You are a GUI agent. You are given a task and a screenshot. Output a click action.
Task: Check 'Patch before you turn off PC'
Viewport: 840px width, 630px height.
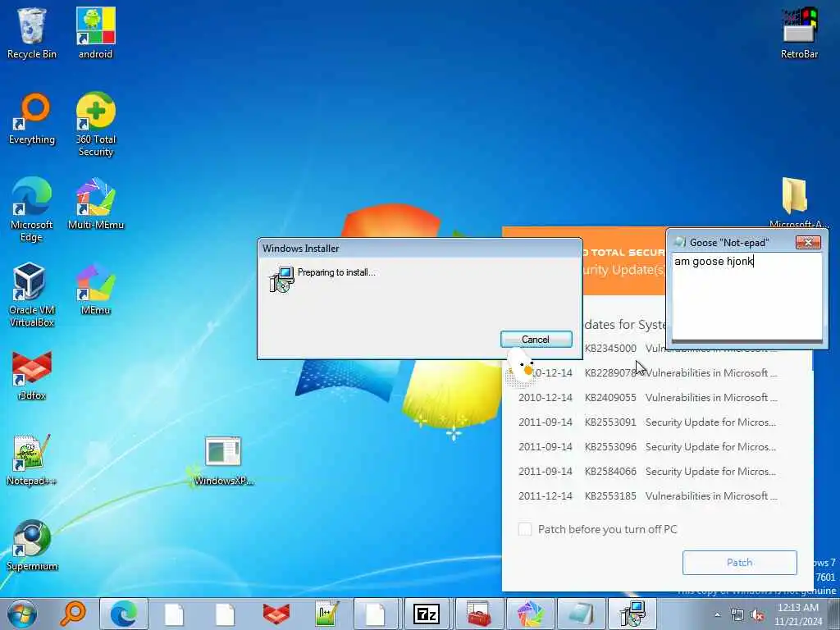point(525,529)
